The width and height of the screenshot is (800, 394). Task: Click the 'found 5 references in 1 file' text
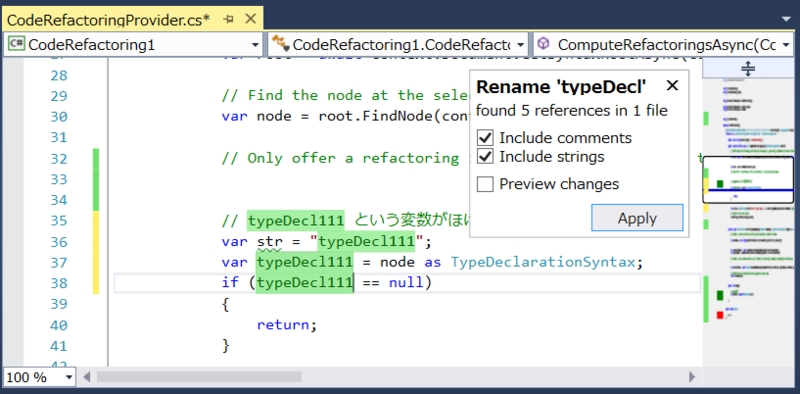[571, 110]
